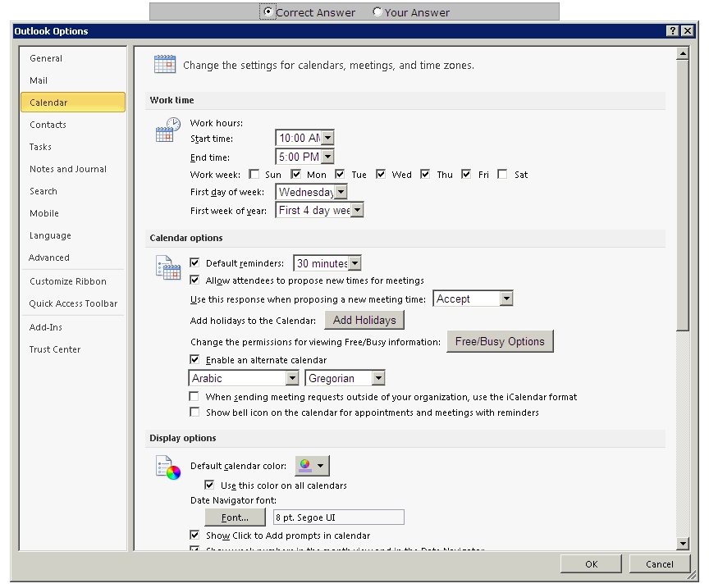Open the Gregorian calendar type dropdown
Viewport: 709px width, 588px height.
[378, 378]
